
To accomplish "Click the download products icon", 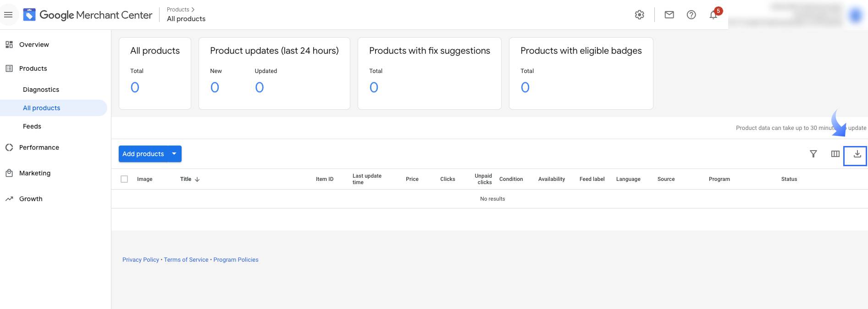I will (x=857, y=154).
